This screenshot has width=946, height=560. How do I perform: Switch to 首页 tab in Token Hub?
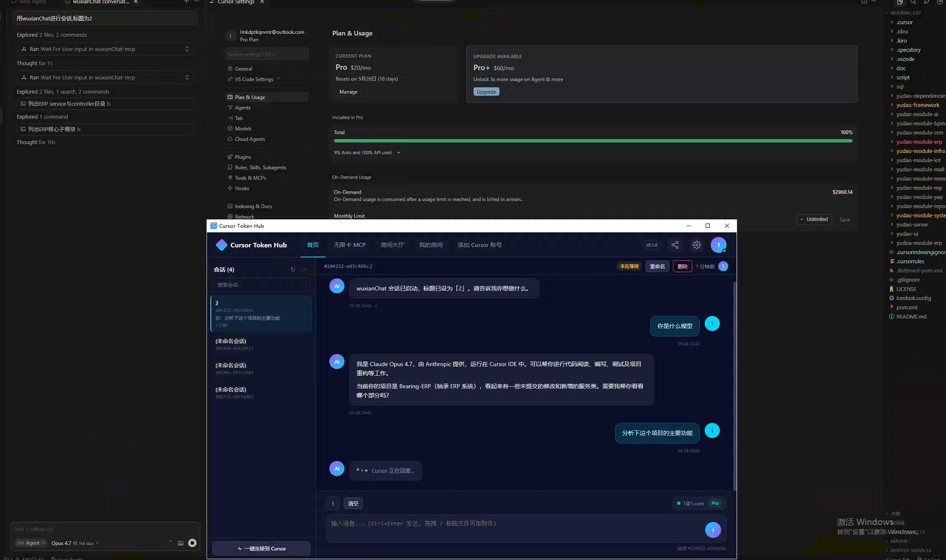(x=313, y=245)
